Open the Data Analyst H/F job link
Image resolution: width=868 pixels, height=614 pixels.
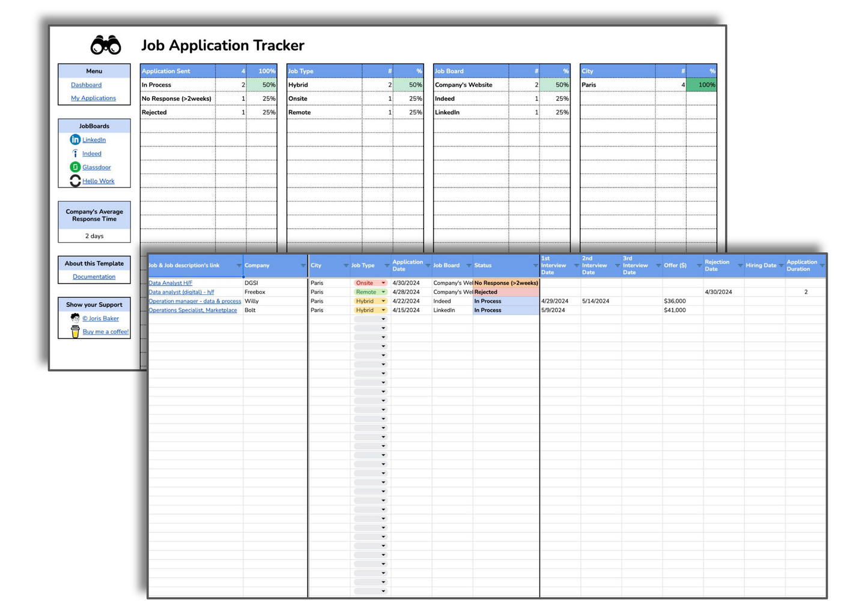click(x=171, y=283)
